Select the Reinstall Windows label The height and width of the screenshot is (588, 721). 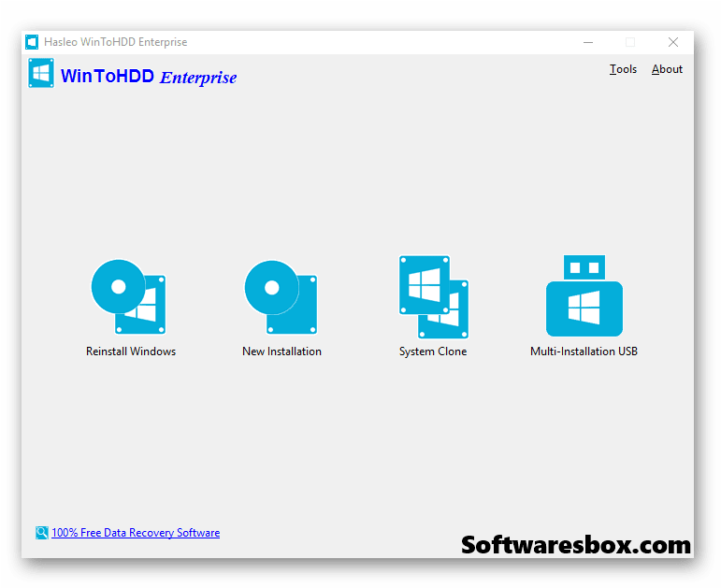point(131,351)
